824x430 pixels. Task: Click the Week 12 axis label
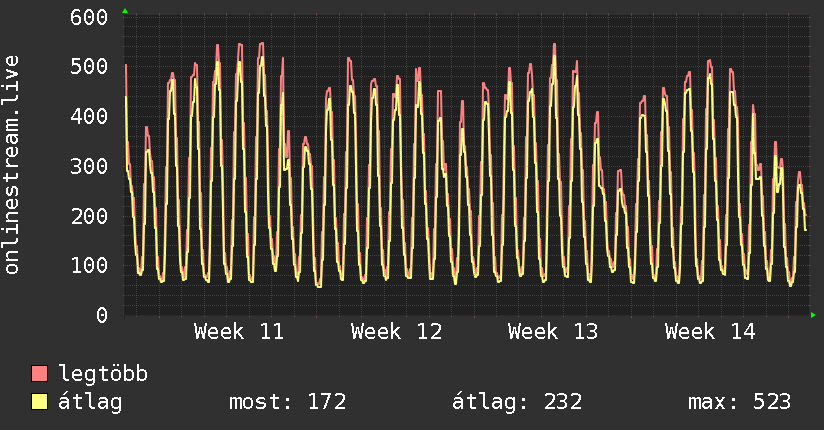(x=397, y=332)
